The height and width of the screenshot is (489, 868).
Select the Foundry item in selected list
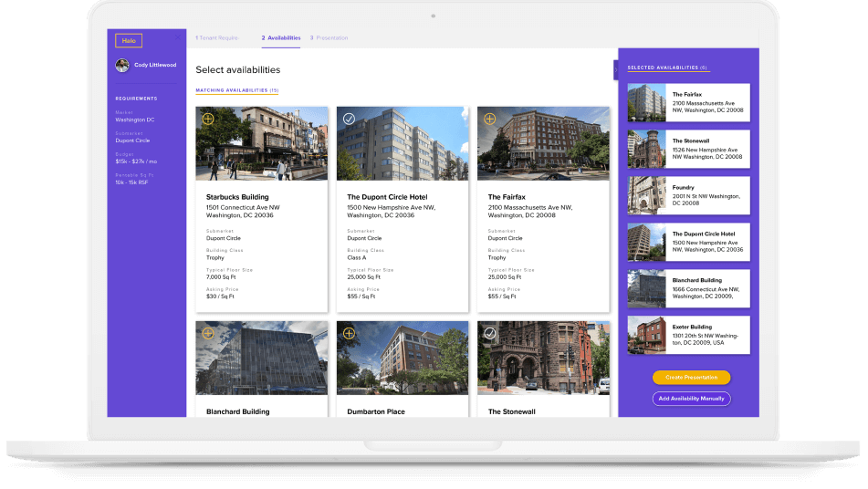688,195
